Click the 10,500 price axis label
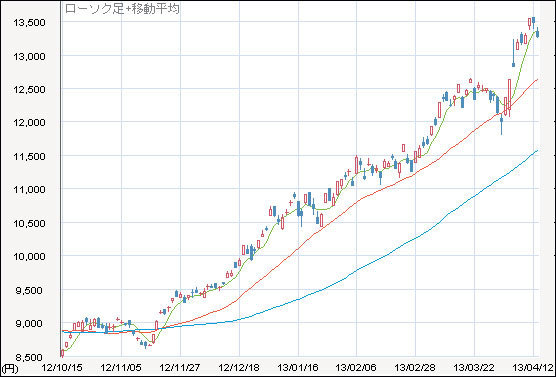 coord(29,223)
